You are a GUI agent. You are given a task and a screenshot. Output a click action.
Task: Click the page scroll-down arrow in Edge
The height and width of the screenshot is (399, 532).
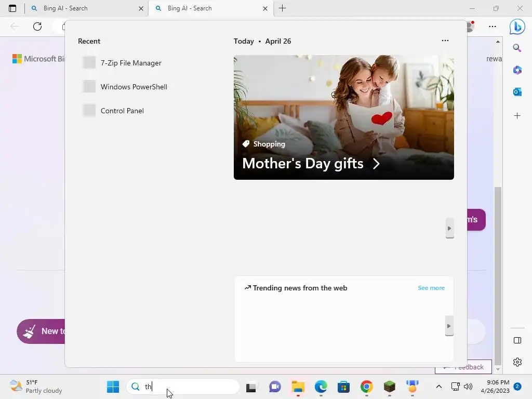coord(498,369)
